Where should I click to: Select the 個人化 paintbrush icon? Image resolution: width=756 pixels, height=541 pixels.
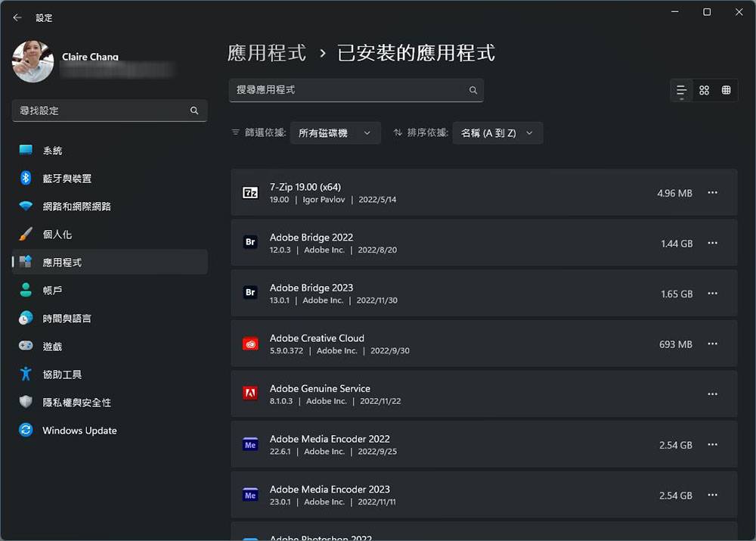click(x=24, y=234)
